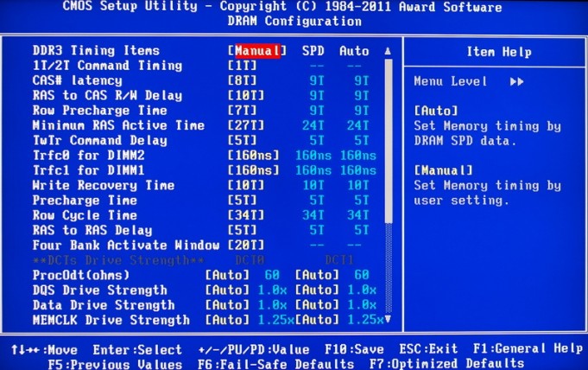The height and width of the screenshot is (370, 588).
Task: Highlight the Write Recovery Time row
Action: pyautogui.click(x=104, y=186)
